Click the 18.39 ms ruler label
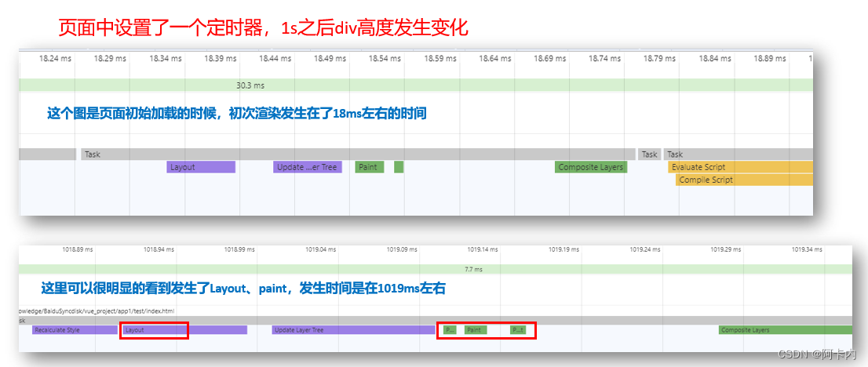This screenshot has width=868, height=367. pyautogui.click(x=220, y=59)
